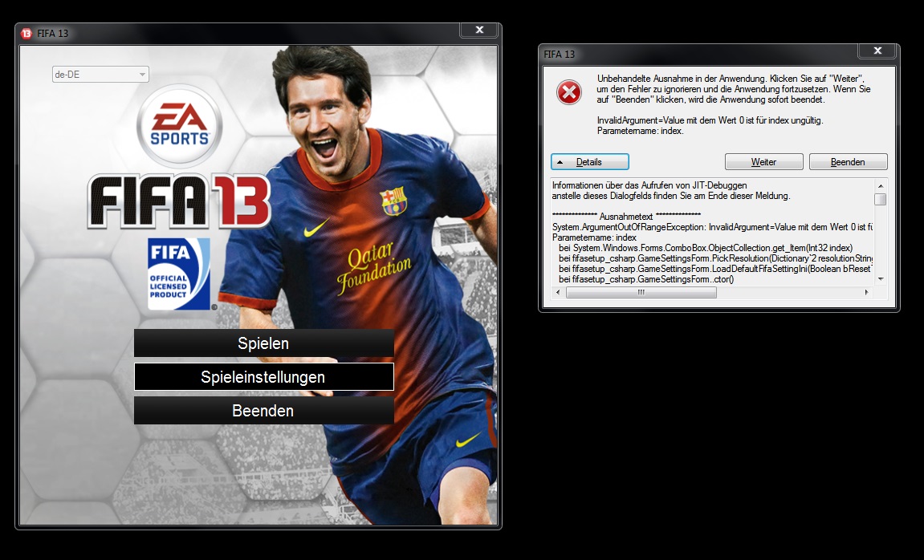Click the left arrow of the horizontal scrollbar
924x560 pixels.
[x=558, y=292]
